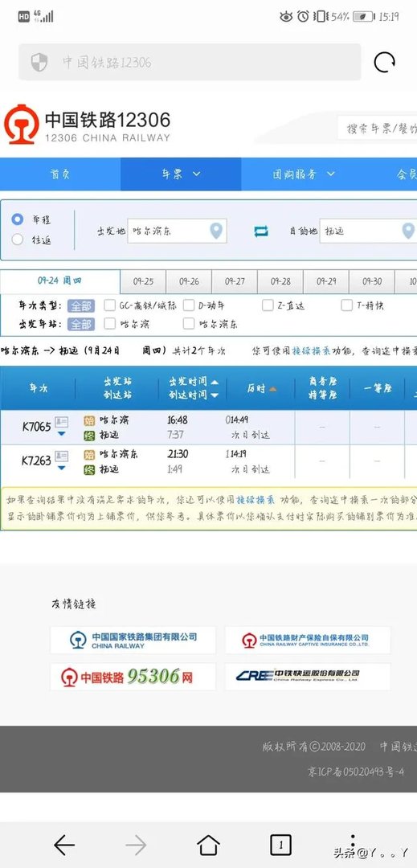
Task: Click the 16:48 departure time
Action: click(x=178, y=420)
